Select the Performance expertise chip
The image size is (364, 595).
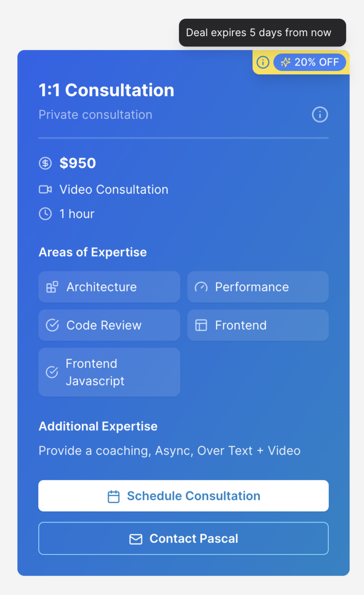(x=258, y=287)
